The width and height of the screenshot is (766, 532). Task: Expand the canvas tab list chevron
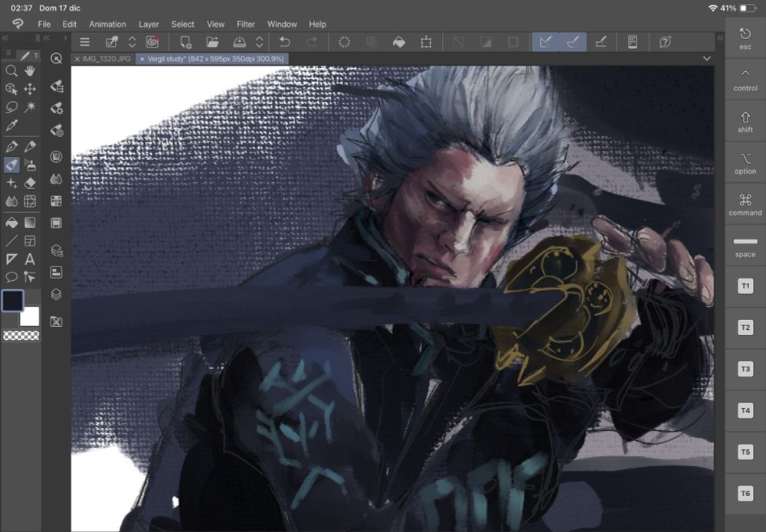click(707, 59)
